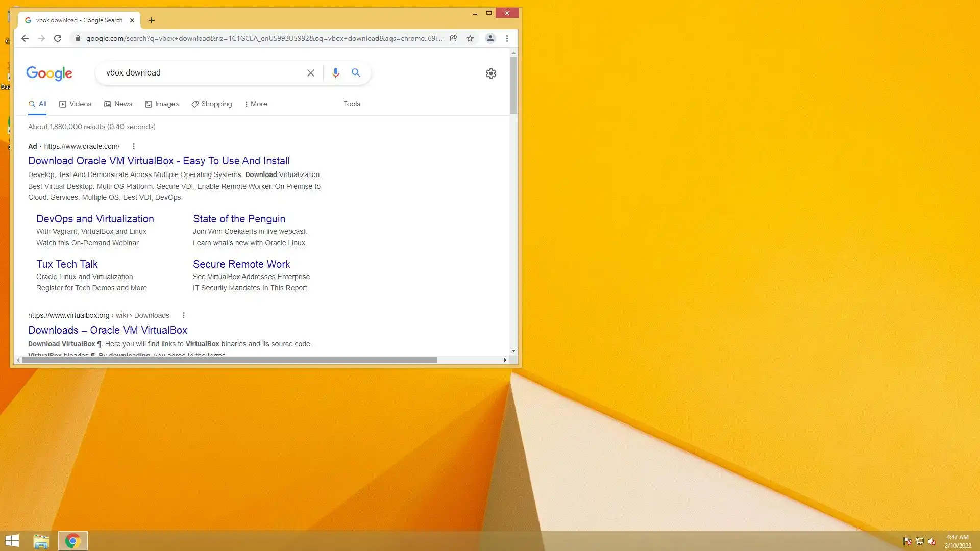Image resolution: width=980 pixels, height=551 pixels.
Task: Open options menu beside oracle.com ad
Action: tap(134, 146)
